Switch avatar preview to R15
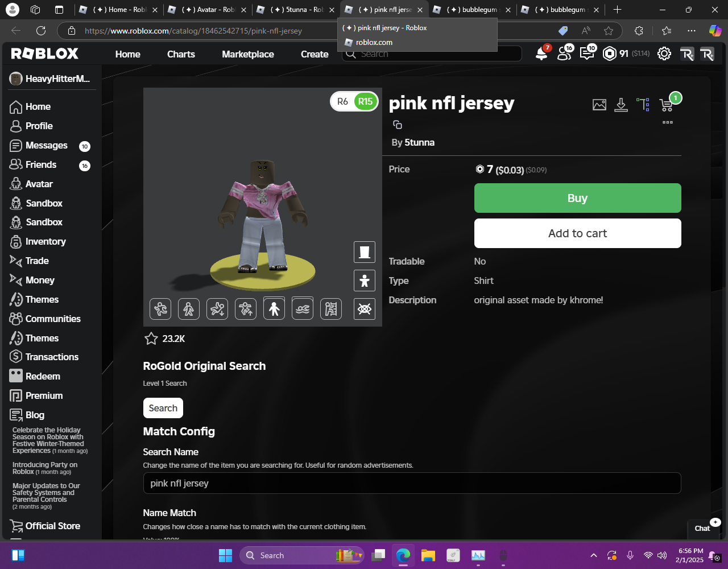 point(365,102)
